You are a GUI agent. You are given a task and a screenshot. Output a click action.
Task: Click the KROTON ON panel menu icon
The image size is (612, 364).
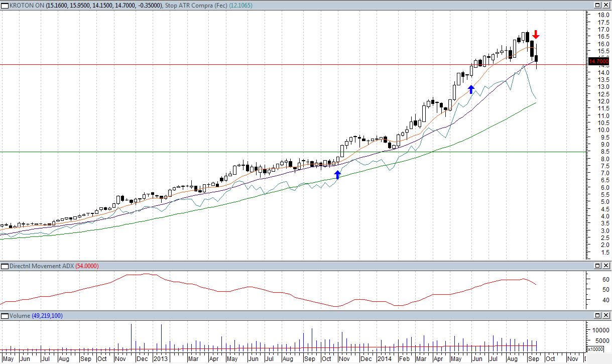5,6
